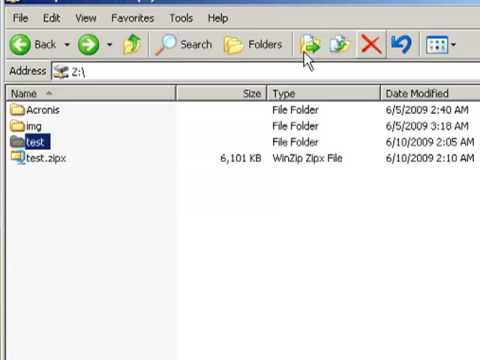
Task: Toggle the Folders pane
Action: [253, 44]
